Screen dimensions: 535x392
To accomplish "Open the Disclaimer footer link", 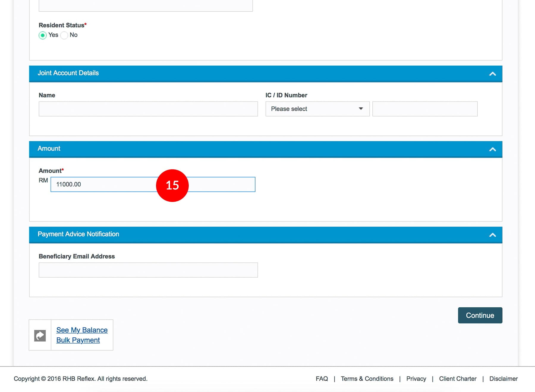I will (x=503, y=379).
